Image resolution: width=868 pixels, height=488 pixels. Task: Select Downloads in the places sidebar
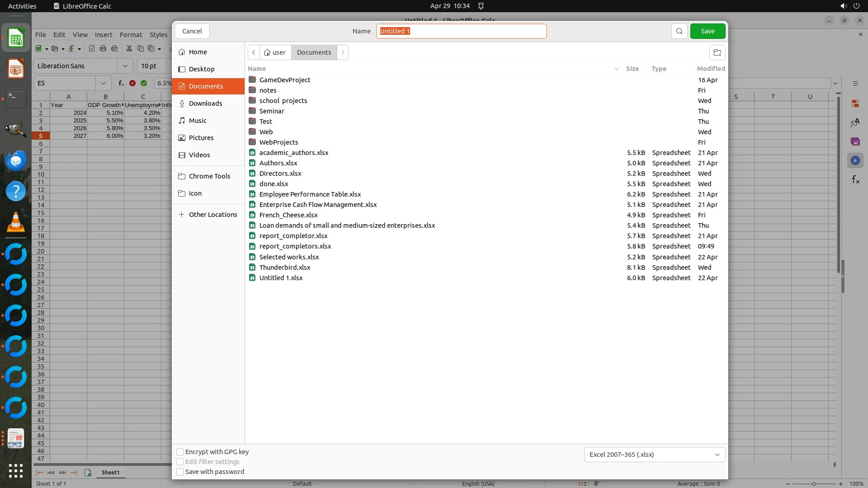205,103
